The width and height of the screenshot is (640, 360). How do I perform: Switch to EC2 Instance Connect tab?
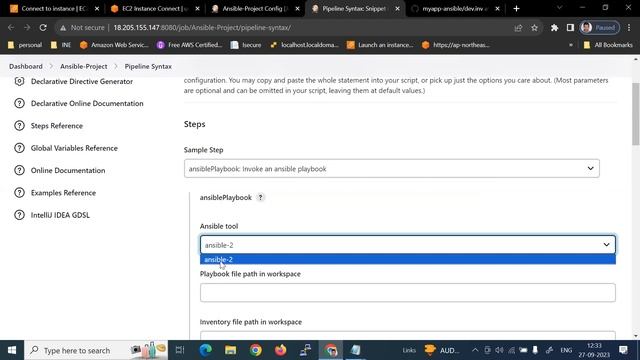(x=155, y=9)
